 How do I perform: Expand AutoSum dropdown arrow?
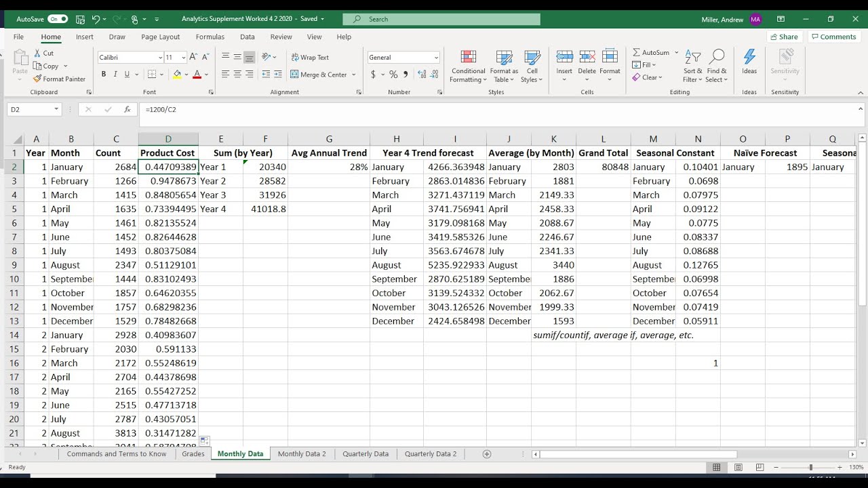click(x=676, y=53)
